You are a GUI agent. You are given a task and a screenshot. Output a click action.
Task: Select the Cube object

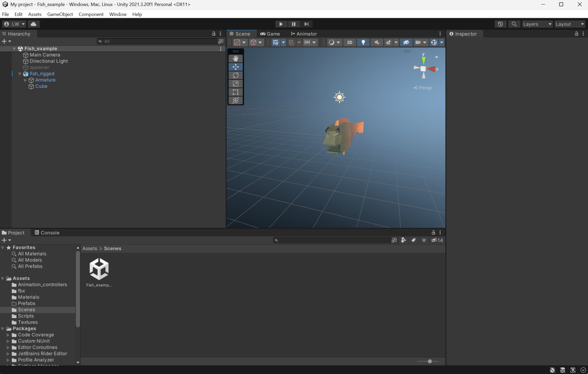[41, 86]
